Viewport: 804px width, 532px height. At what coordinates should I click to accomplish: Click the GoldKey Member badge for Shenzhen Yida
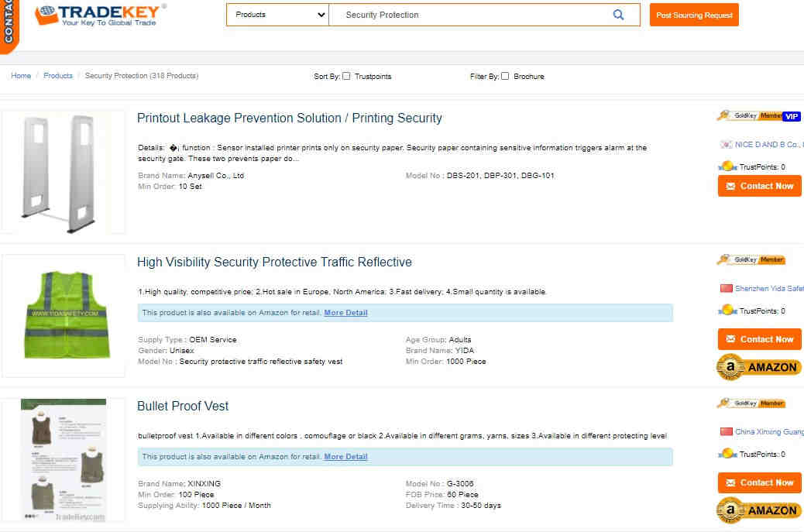[x=751, y=260]
